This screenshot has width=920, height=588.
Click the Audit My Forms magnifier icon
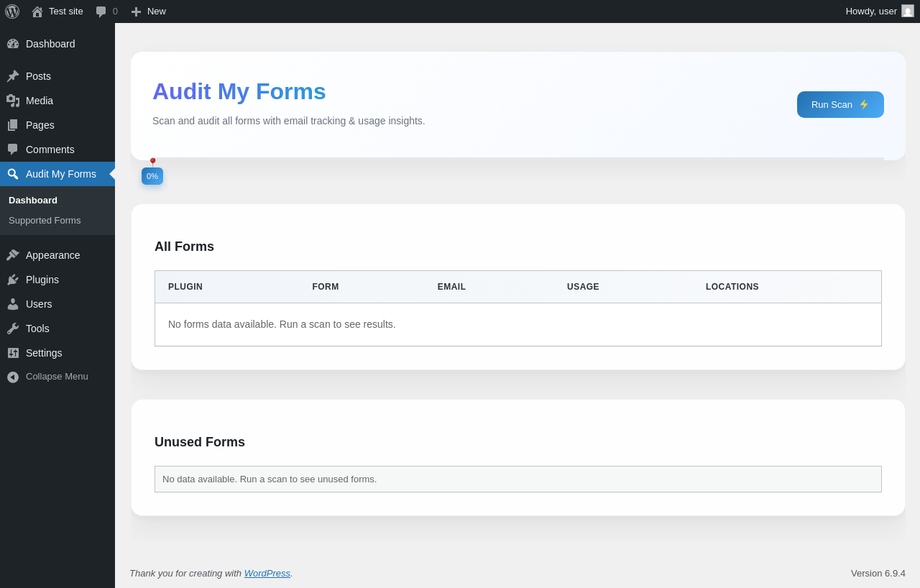point(13,174)
